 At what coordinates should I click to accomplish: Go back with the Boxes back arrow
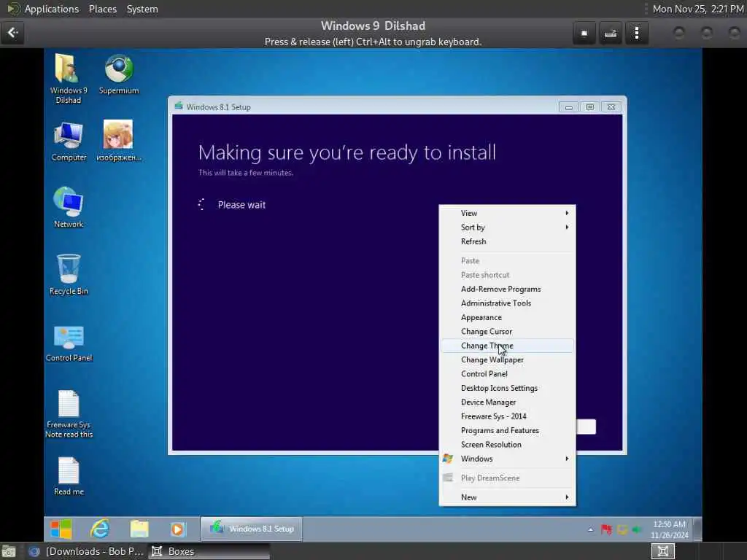click(12, 33)
